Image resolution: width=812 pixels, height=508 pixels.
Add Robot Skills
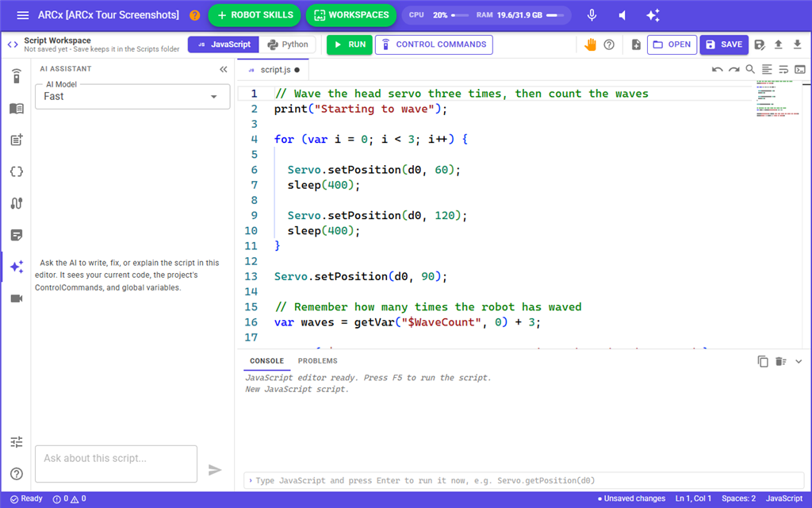pyautogui.click(x=255, y=15)
